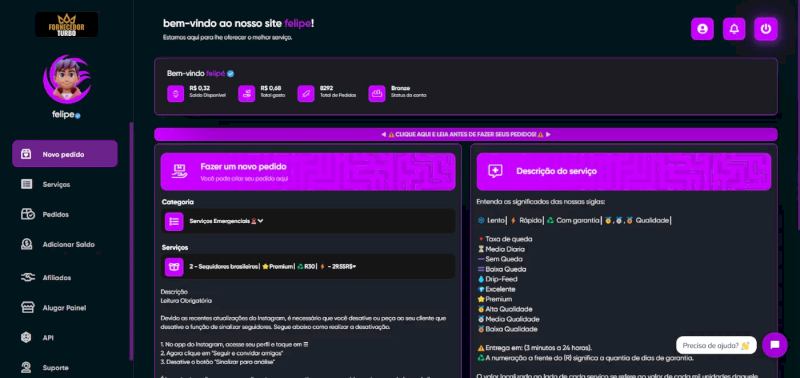Open the user profile icon button

(702, 29)
